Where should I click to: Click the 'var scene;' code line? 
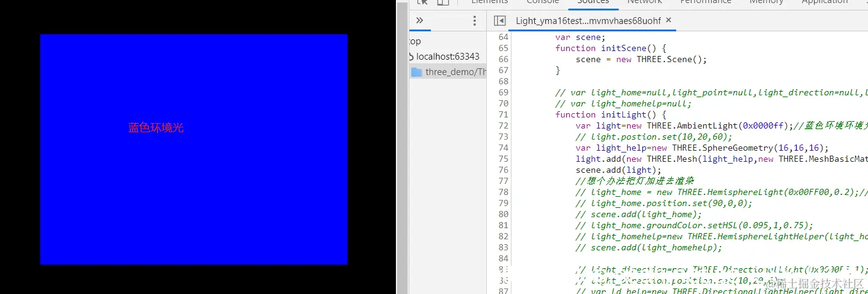(580, 37)
